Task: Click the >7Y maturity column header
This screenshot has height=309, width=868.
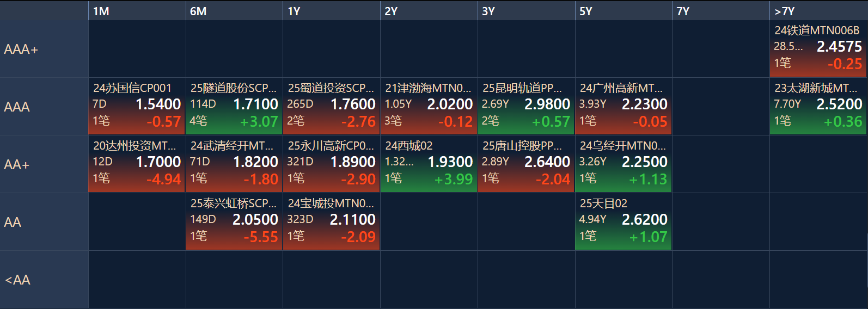Action: coord(818,11)
